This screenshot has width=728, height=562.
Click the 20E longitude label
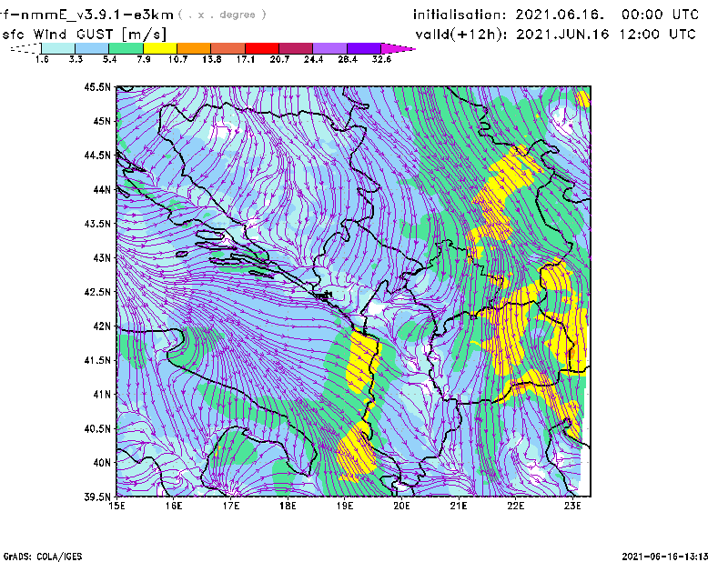coord(401,506)
